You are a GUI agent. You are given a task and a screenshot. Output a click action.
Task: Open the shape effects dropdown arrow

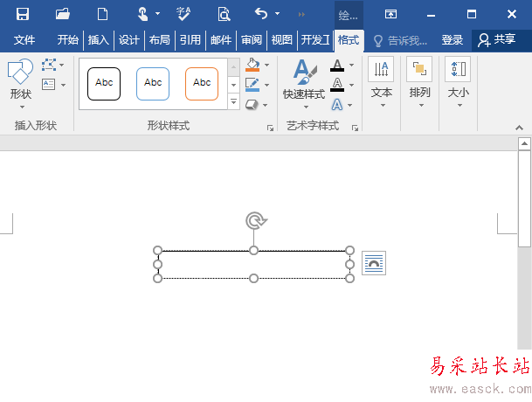click(266, 105)
